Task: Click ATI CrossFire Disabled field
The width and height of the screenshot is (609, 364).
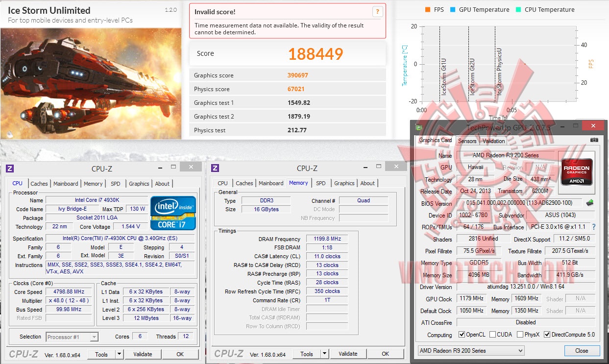Action: click(526, 322)
